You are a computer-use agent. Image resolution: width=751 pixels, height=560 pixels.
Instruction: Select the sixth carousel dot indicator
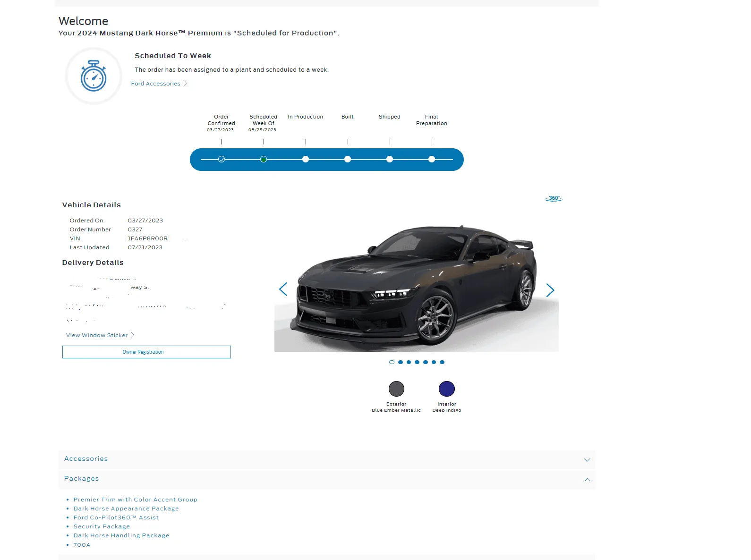pyautogui.click(x=434, y=362)
